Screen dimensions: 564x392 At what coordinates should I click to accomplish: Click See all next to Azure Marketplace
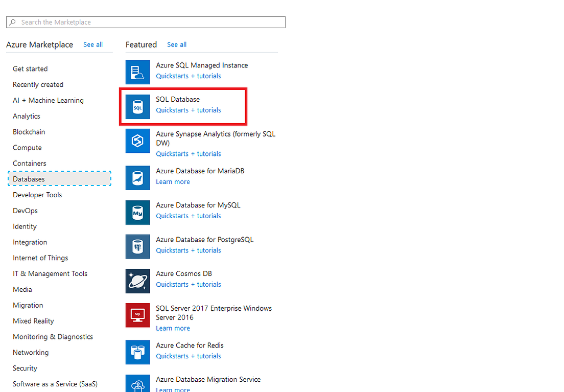click(92, 44)
